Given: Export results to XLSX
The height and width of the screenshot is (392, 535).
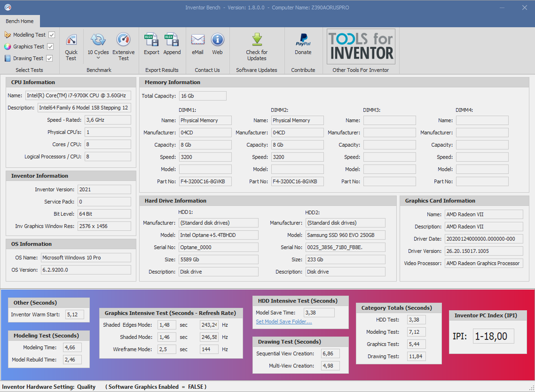Looking at the screenshot, I should click(151, 44).
